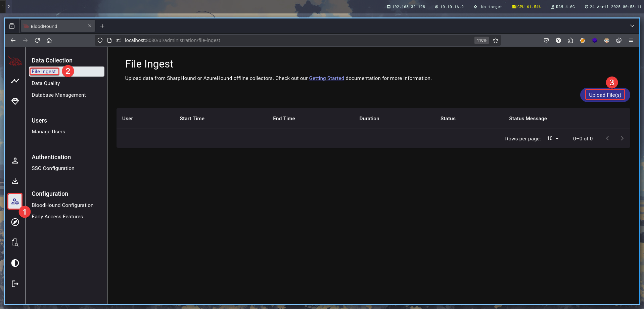Open the browser tab list chevron
Screen dimensions: 644x309
[x=632, y=26]
